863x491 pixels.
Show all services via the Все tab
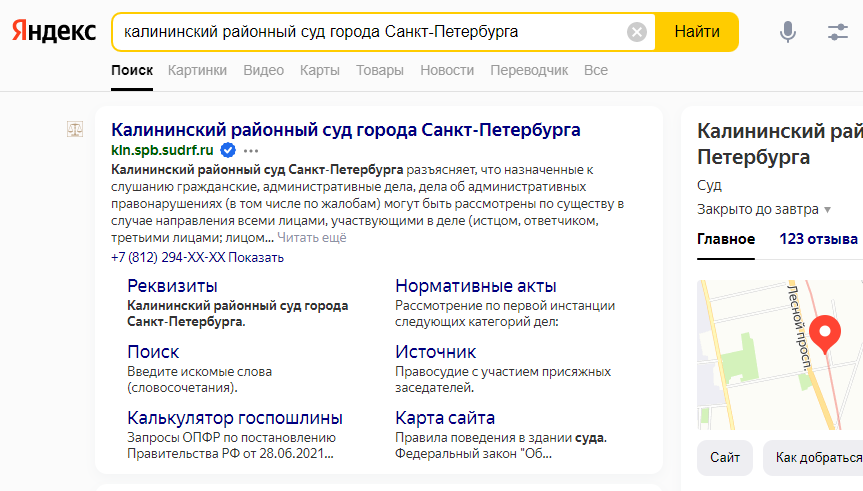tap(596, 70)
